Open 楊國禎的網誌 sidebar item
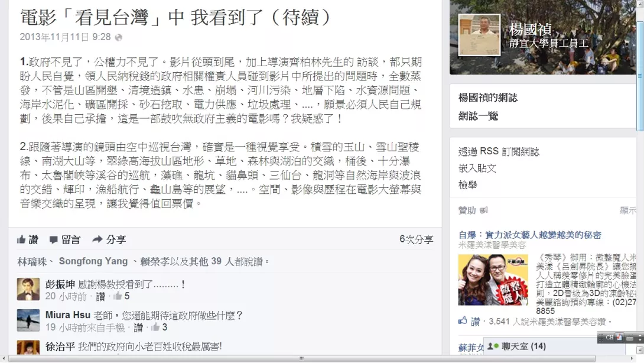The width and height of the screenshot is (644, 363). 487,98
